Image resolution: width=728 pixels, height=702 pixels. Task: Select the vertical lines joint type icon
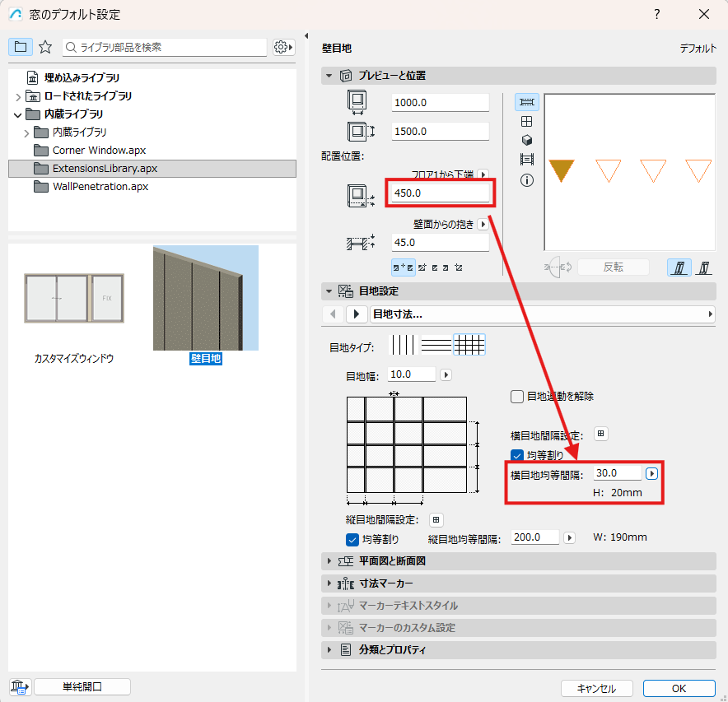point(403,345)
